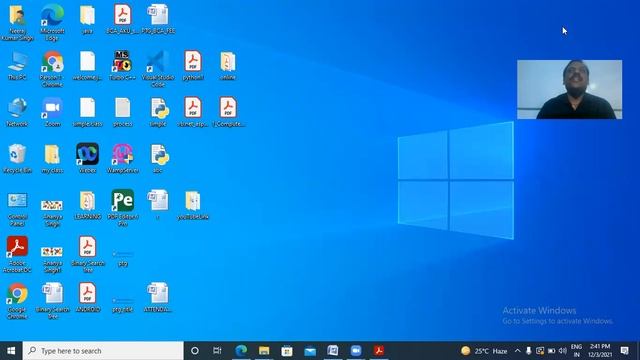Open the Google Chrome desktop shortcut
The width and height of the screenshot is (640, 360).
click(x=17, y=301)
